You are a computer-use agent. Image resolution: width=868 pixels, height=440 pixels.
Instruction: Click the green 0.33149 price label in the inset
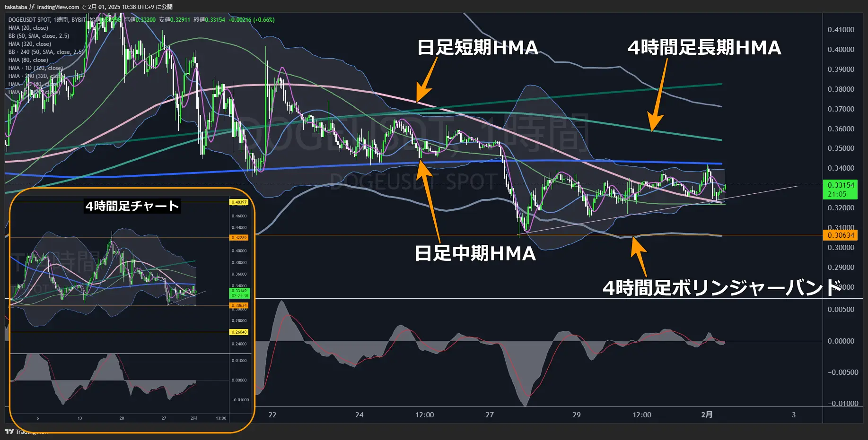point(239,293)
